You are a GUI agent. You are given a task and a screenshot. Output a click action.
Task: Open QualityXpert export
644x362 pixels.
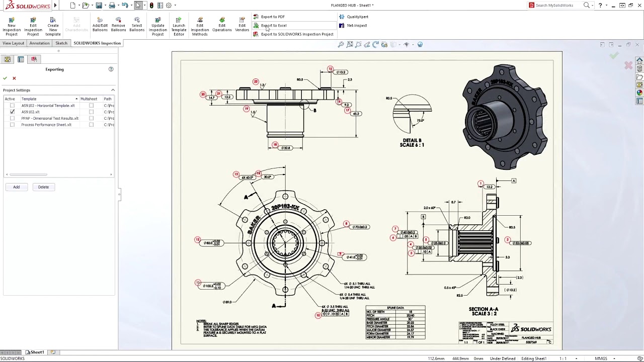pyautogui.click(x=353, y=17)
